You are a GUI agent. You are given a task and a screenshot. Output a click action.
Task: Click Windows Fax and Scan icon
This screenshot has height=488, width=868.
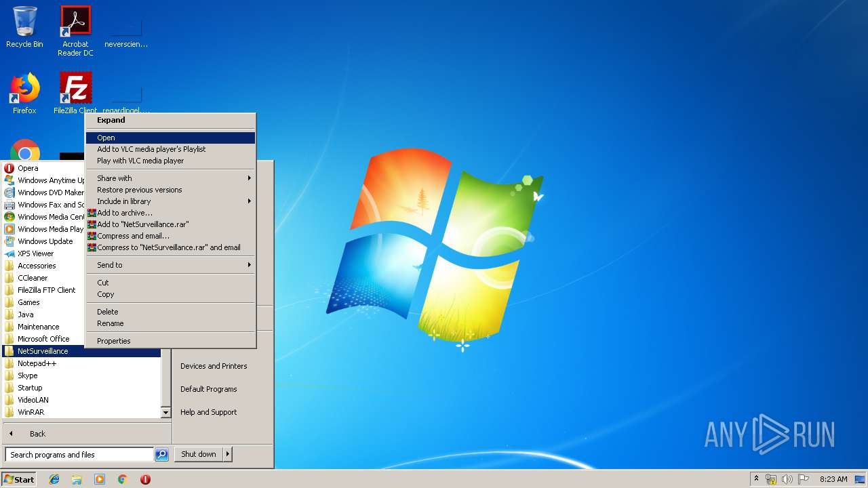click(x=9, y=205)
